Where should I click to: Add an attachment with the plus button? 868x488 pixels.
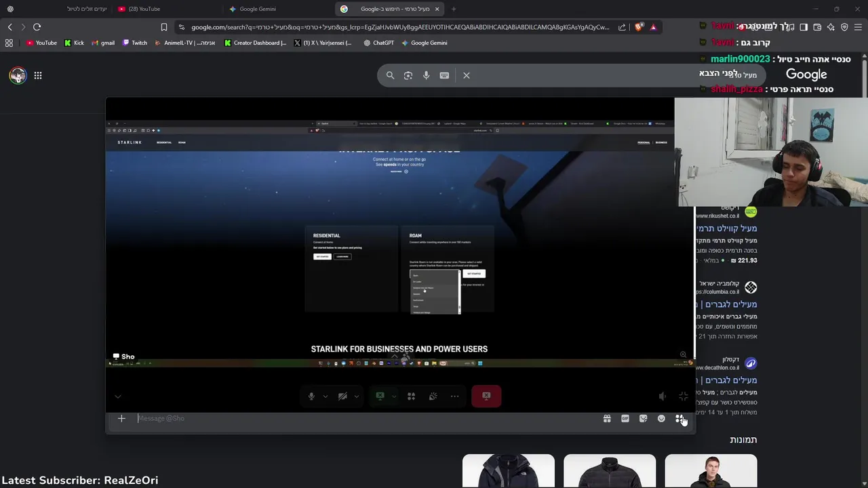click(121, 418)
